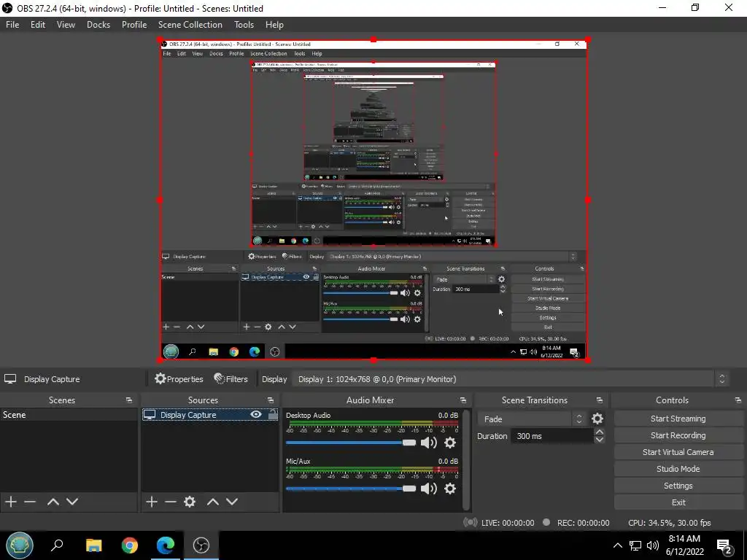
Task: Select the Scene item in Scenes list
Action: [x=69, y=415]
